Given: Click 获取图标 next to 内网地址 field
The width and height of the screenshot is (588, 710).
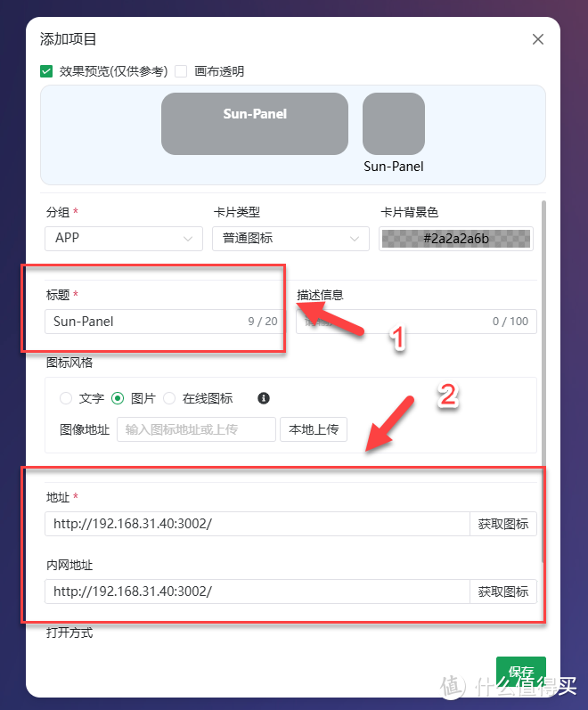Looking at the screenshot, I should (x=502, y=592).
